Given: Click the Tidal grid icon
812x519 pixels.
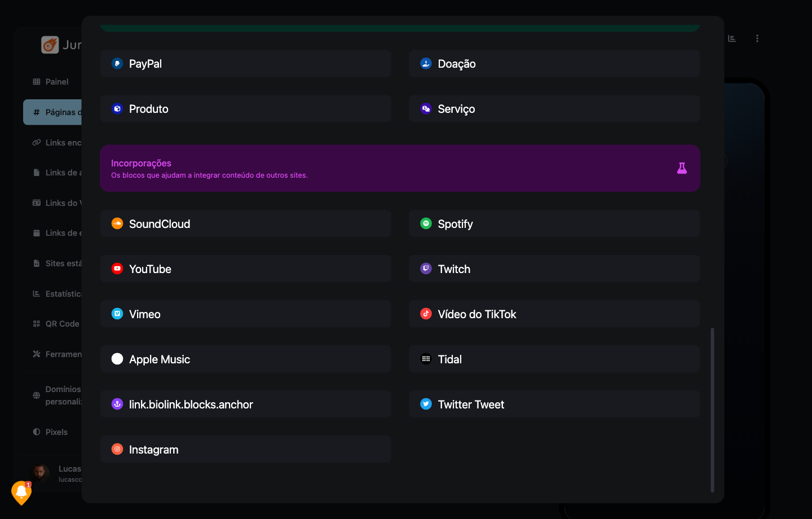Looking at the screenshot, I should tap(426, 359).
